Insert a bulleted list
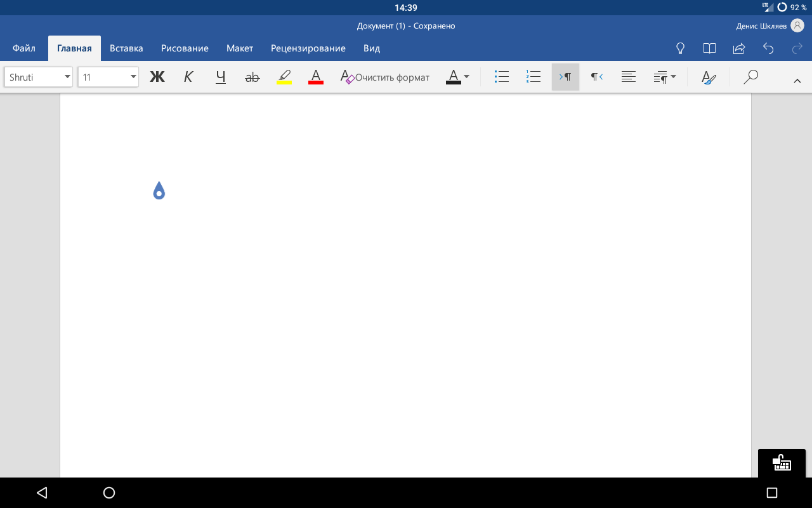The height and width of the screenshot is (508, 812). pos(502,77)
